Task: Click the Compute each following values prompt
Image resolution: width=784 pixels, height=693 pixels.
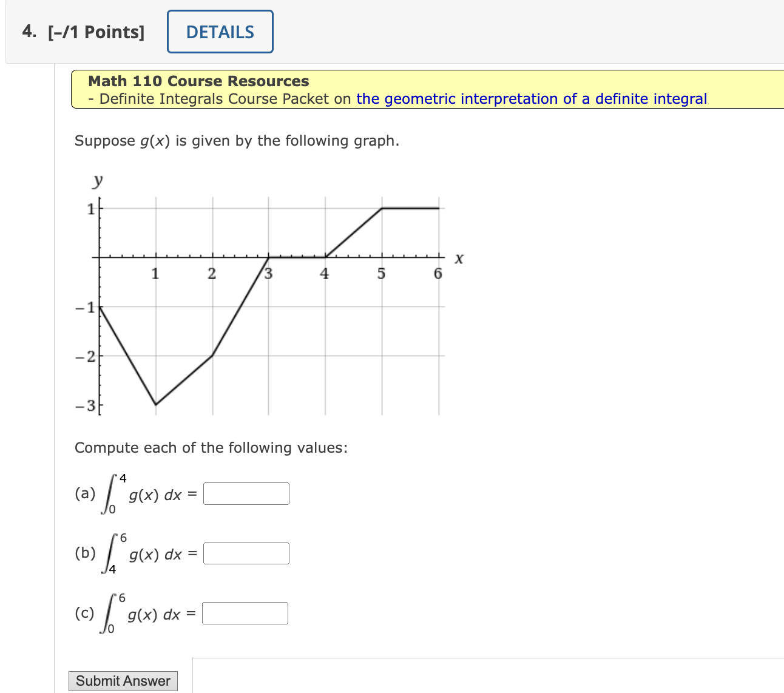Action: pos(211,447)
